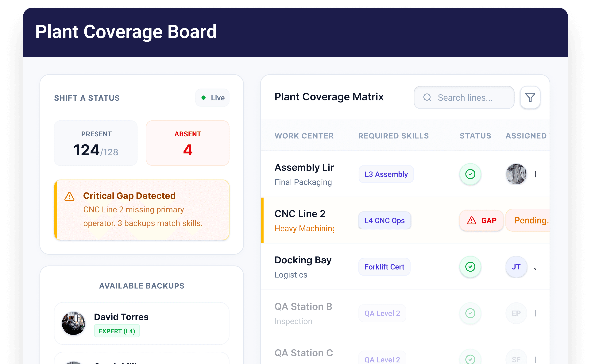This screenshot has height=364, width=591.
Task: Click the Plant Coverage Matrix heading
Action: 329,97
